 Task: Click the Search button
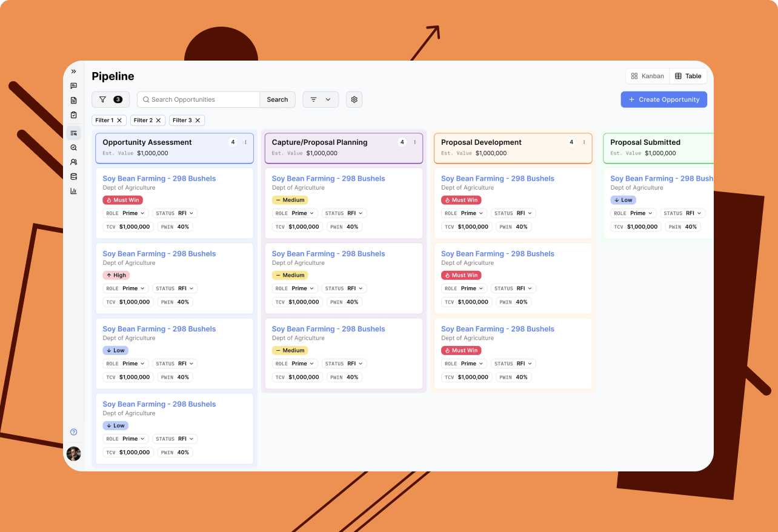278,99
